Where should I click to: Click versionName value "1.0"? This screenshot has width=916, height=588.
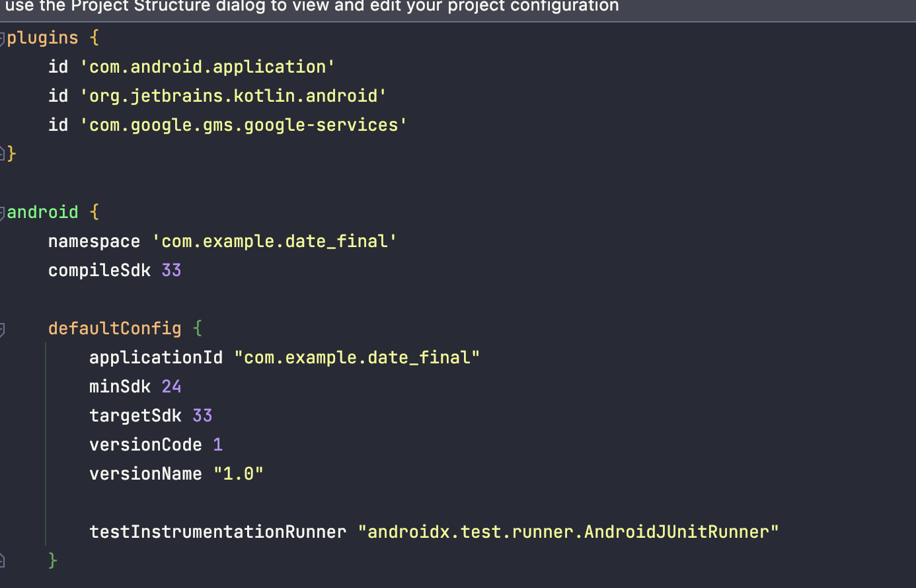[x=239, y=474]
